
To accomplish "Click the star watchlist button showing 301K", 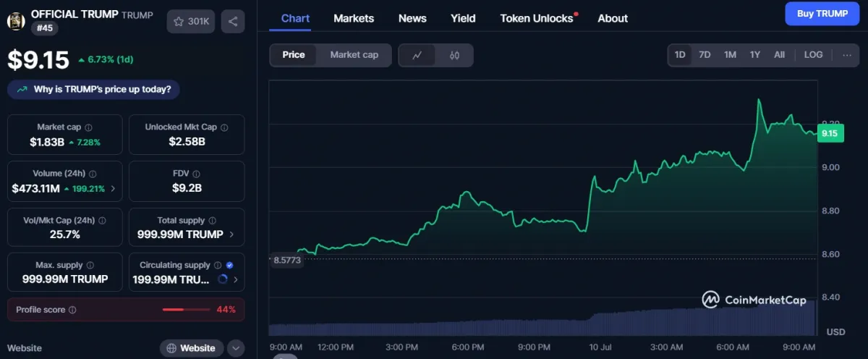I will [x=190, y=22].
